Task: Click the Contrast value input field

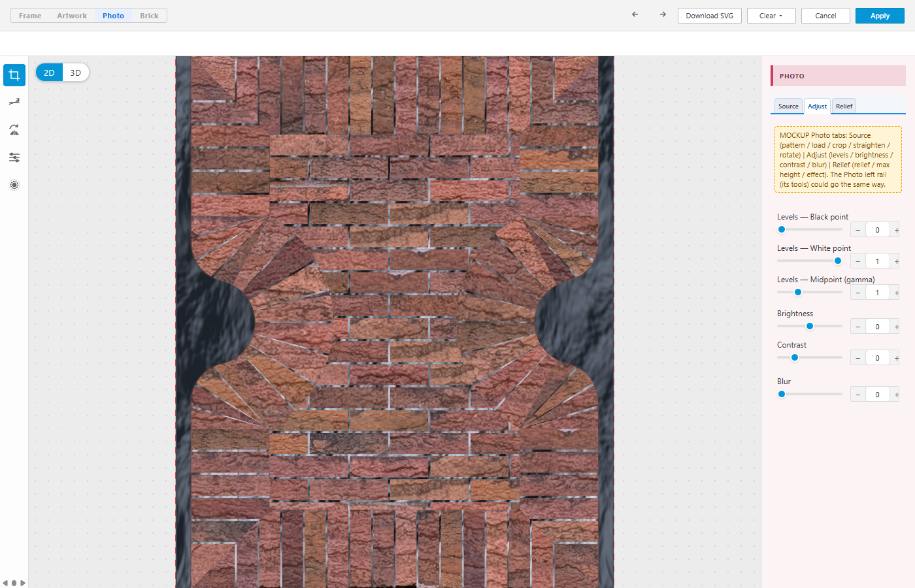Action: coord(878,358)
